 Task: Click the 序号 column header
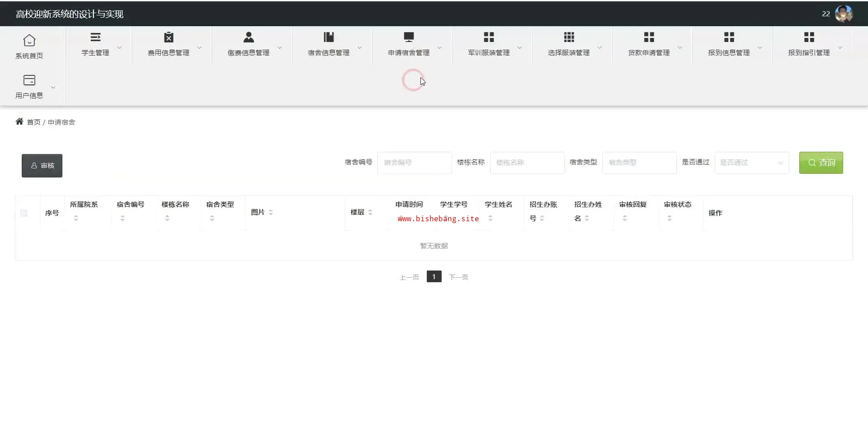pos(52,213)
